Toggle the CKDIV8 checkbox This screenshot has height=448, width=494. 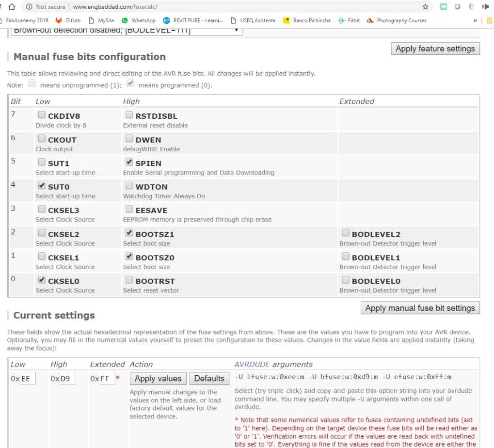42,115
